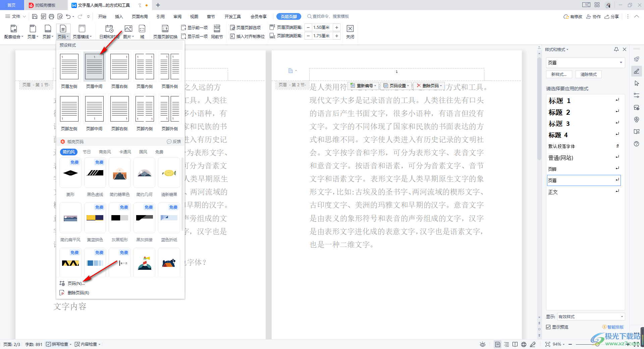Click 智能排版 link
Image resolution: width=644 pixels, height=349 pixels.
coord(613,327)
